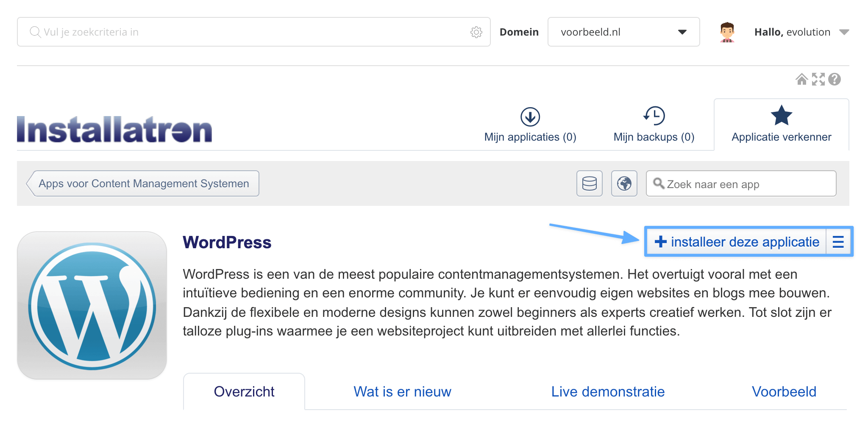
Task: Click the magnifier icon in top search
Action: (x=35, y=32)
